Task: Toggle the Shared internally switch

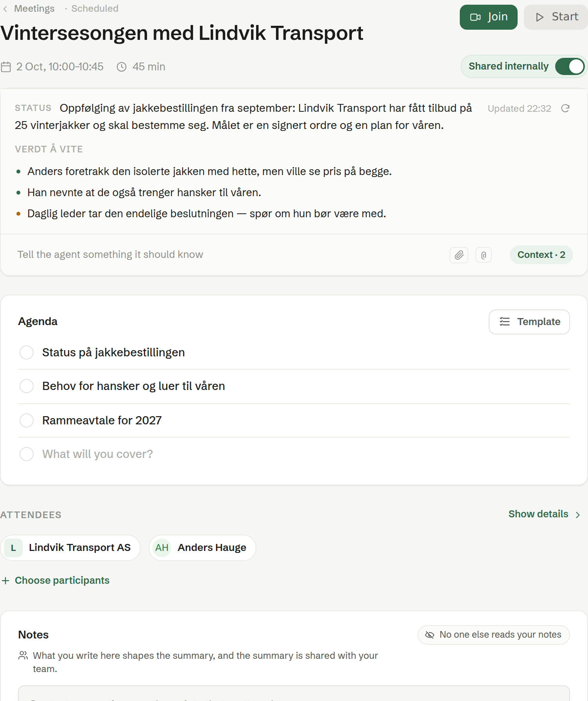Action: click(570, 66)
